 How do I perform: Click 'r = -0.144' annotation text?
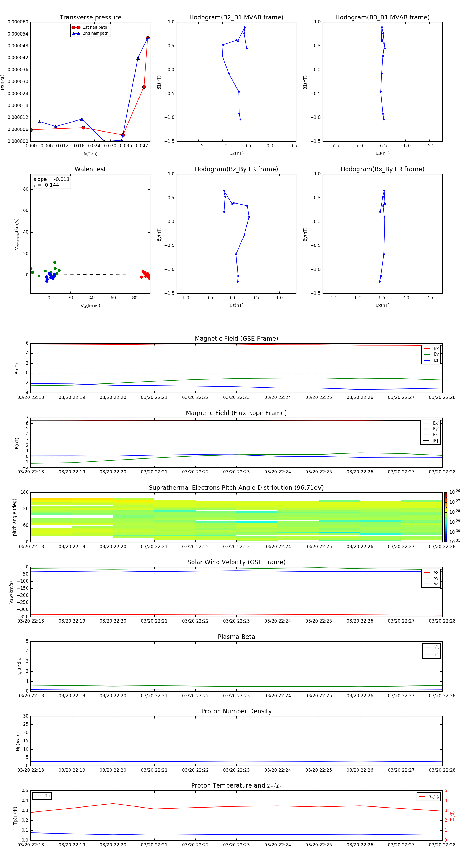pos(47,185)
